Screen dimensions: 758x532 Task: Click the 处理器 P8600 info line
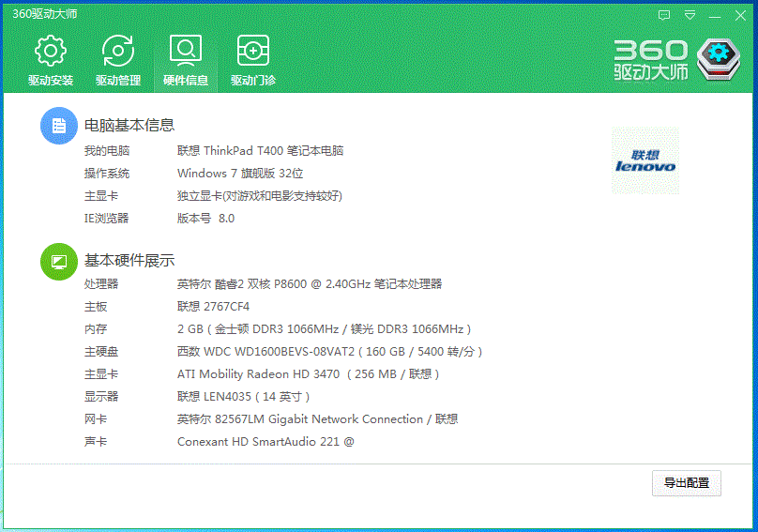309,284
